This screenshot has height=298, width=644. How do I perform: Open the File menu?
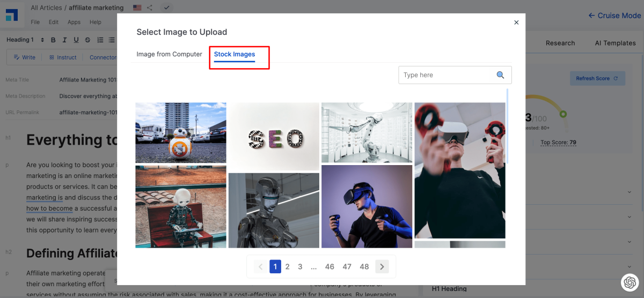35,22
